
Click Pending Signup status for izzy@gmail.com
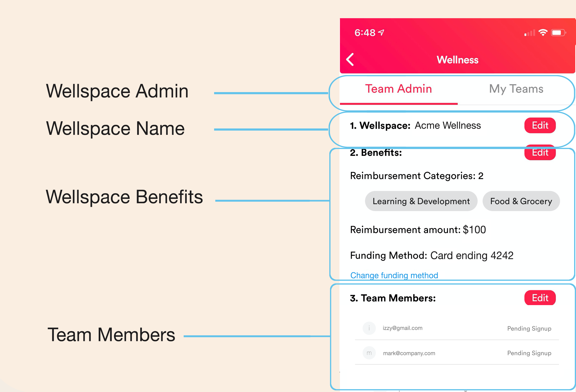pos(529,328)
